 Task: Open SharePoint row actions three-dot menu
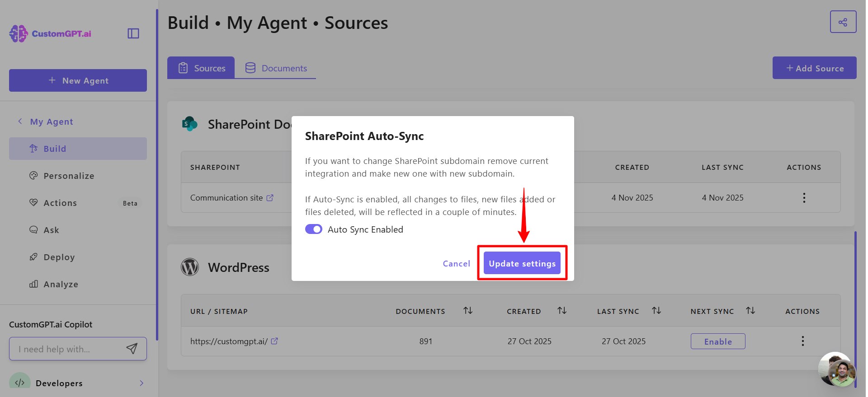(804, 198)
